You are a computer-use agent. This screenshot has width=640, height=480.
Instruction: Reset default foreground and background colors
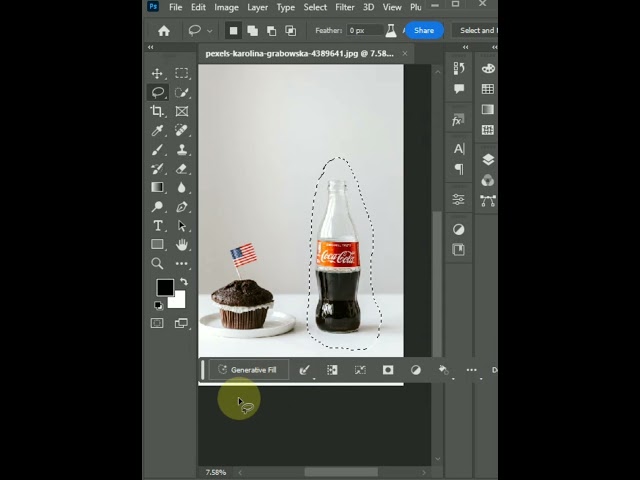click(158, 305)
